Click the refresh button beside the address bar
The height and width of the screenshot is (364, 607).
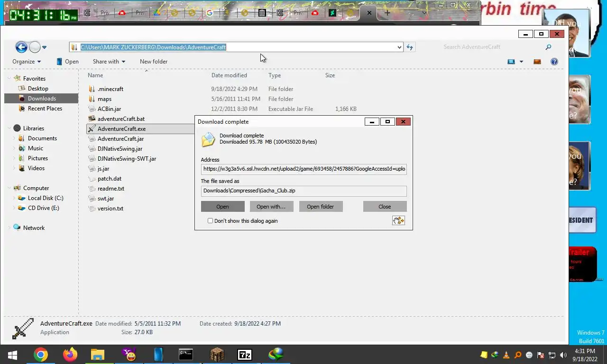click(410, 47)
